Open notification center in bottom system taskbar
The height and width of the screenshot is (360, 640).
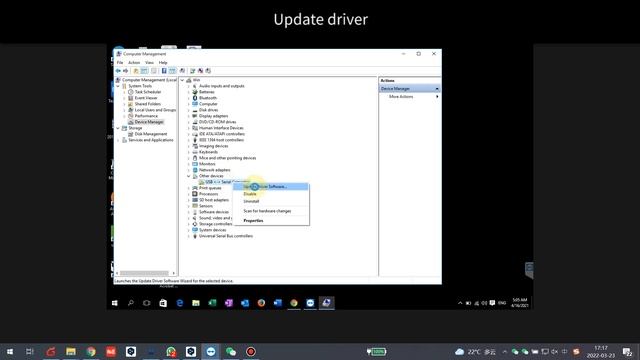(x=627, y=351)
